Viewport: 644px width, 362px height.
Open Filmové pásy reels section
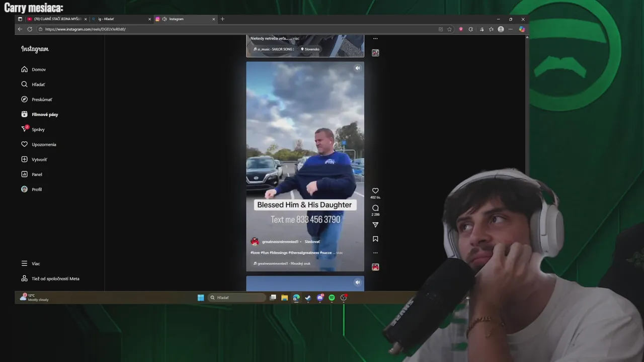(40, 115)
